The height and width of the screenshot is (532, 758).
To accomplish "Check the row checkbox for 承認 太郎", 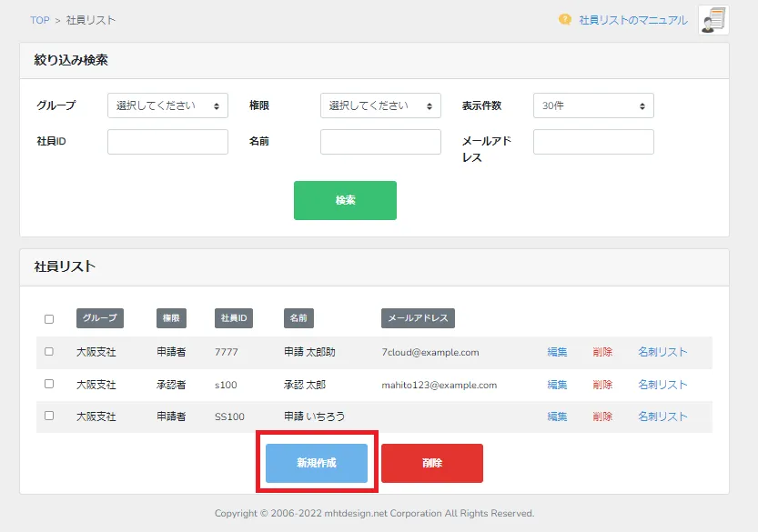I will (50, 384).
